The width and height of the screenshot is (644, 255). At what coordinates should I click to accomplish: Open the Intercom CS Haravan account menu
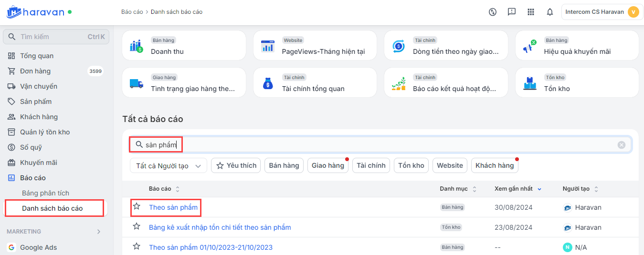point(601,12)
